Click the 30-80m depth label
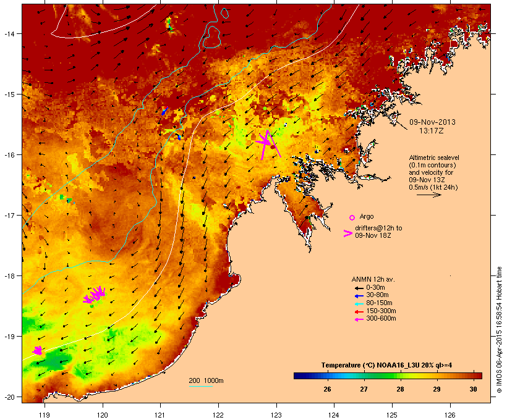 [x=377, y=295]
